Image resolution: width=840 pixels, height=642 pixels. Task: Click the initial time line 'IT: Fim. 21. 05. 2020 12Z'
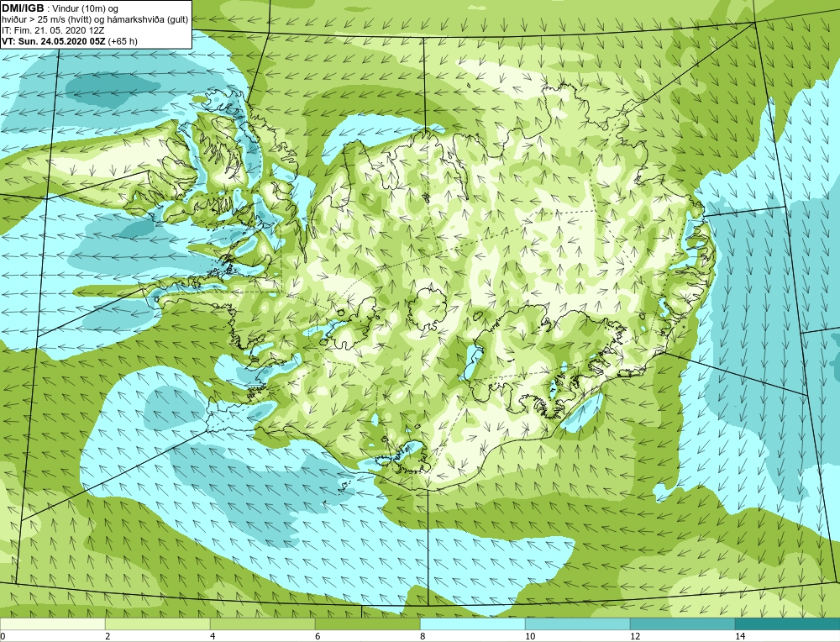point(53,30)
